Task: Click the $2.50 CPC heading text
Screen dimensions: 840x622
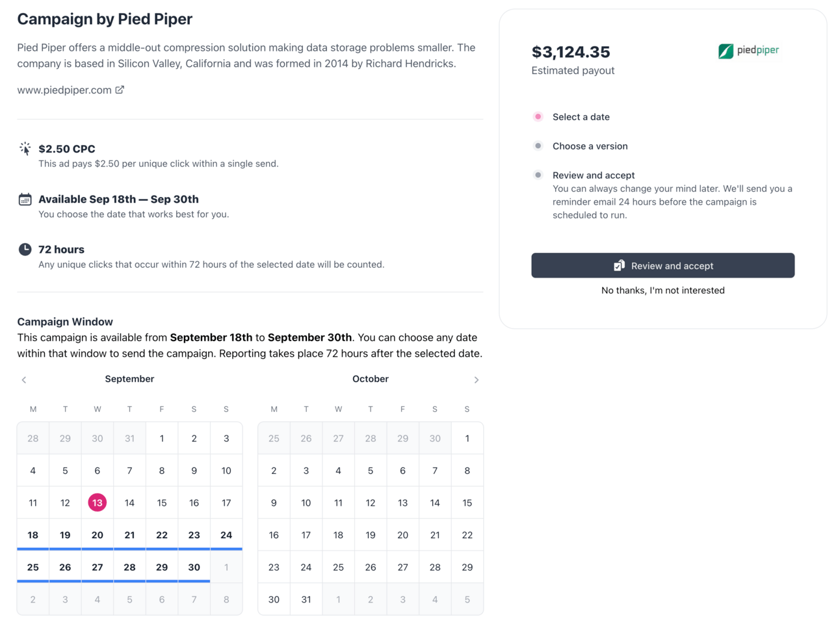Action: click(67, 149)
